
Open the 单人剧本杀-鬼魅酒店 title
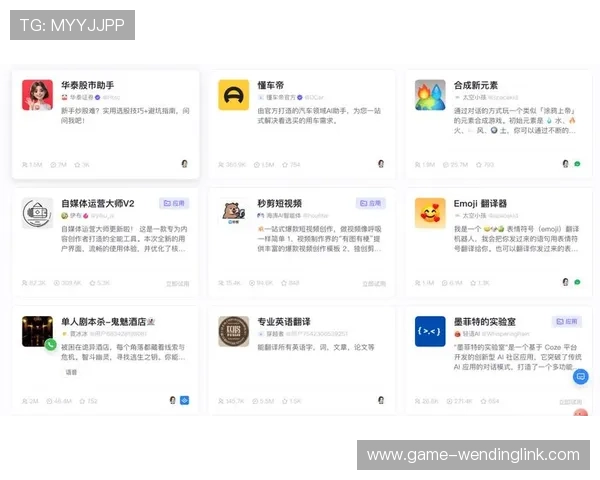click(x=108, y=322)
